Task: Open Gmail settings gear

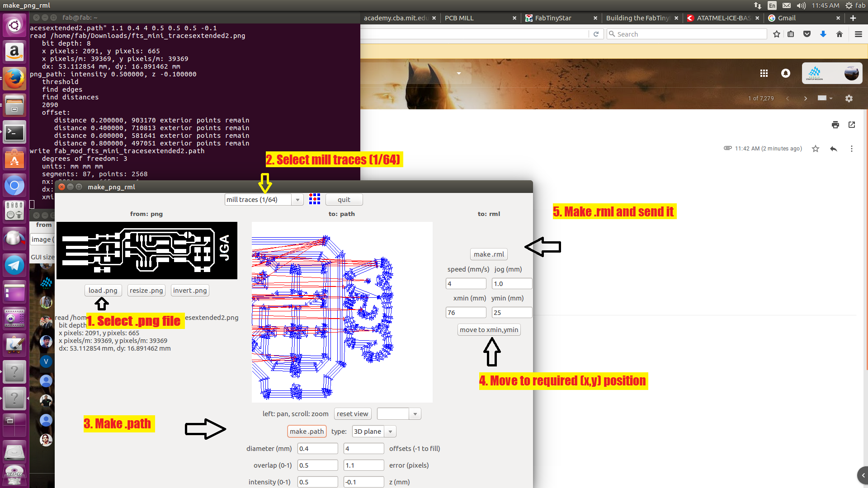Action: tap(849, 99)
